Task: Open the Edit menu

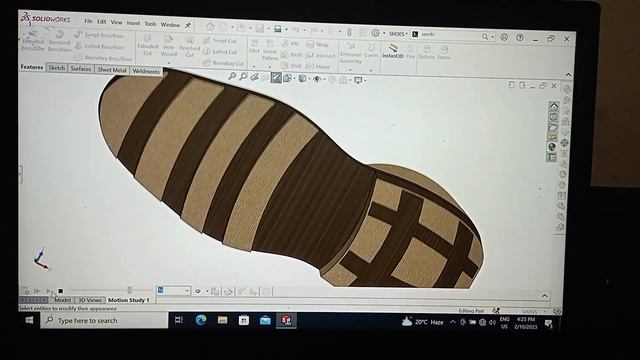Action: pos(101,22)
